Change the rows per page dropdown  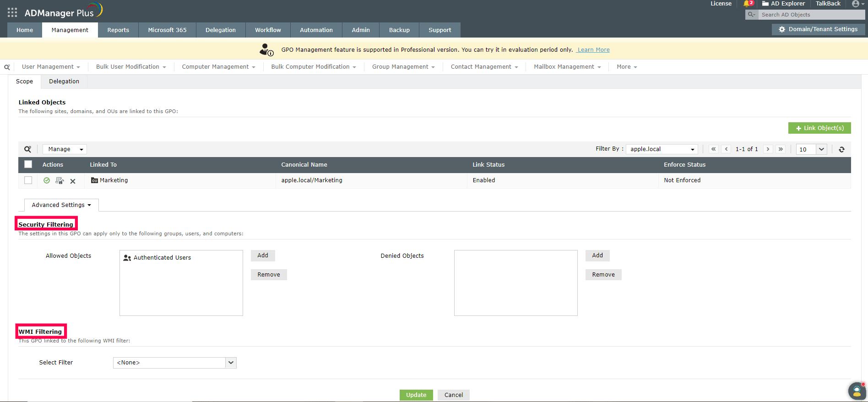click(x=812, y=149)
